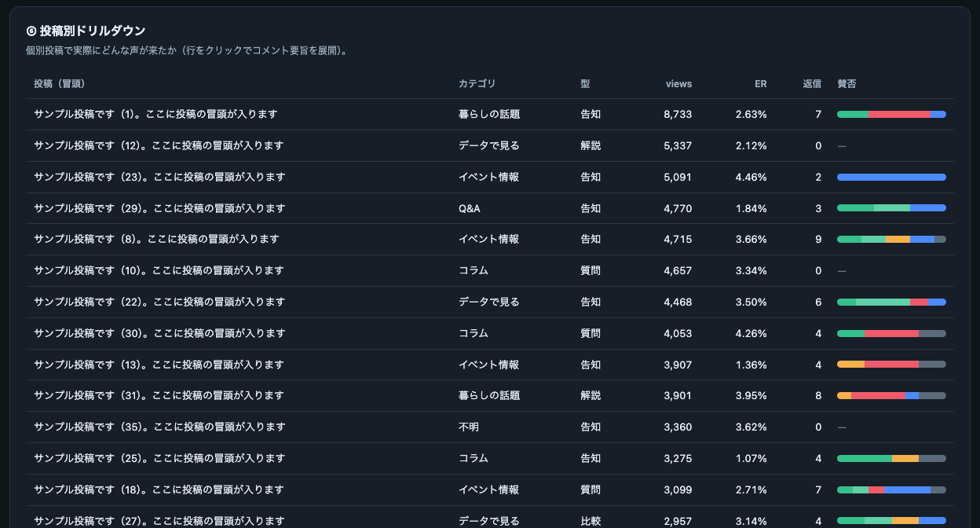Image resolution: width=980 pixels, height=528 pixels.
Task: Click the 投稿別ドリルダウン section heading
Action: coord(86,31)
